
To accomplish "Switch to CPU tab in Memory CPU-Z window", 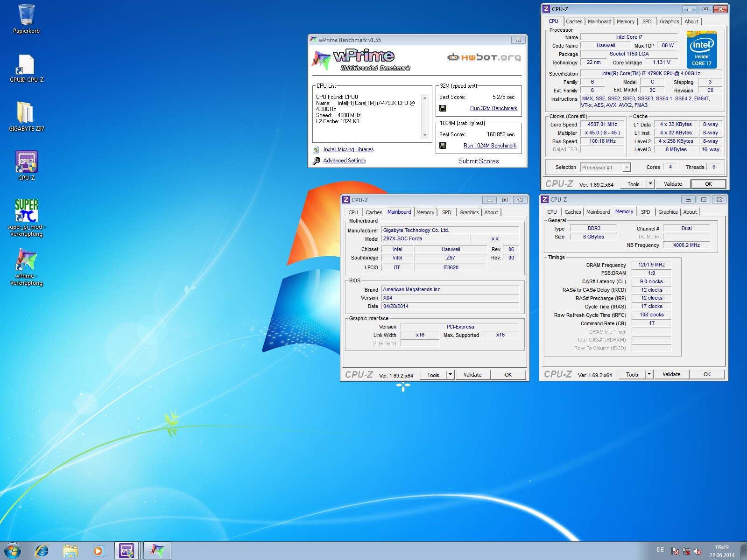I will (x=552, y=212).
